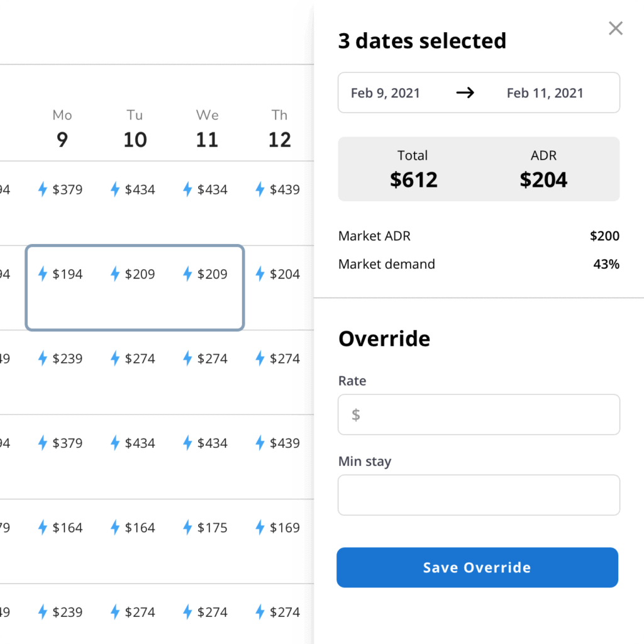The image size is (644, 644).
Task: Click the arrow between the dates
Action: pos(465,93)
